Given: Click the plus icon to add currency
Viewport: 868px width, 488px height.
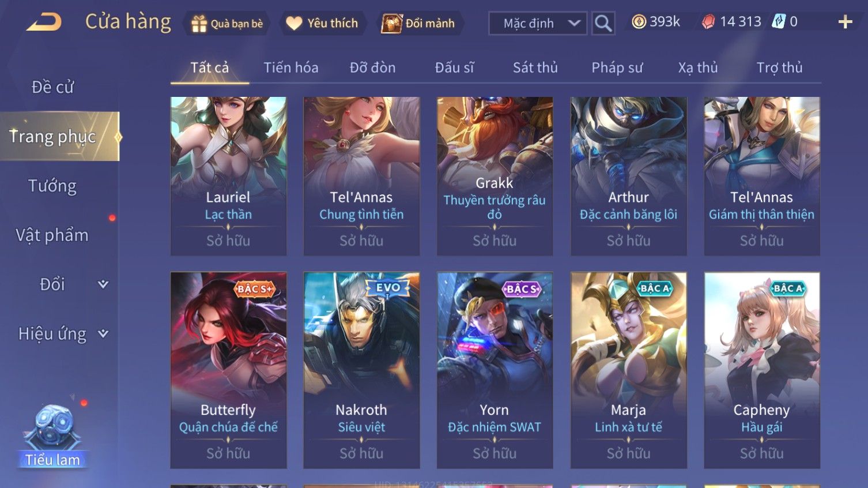Looking at the screenshot, I should 845,22.
